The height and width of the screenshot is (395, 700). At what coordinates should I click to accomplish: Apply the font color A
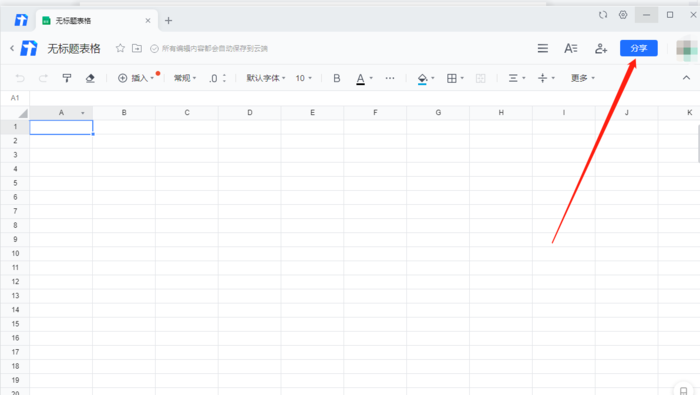[360, 79]
